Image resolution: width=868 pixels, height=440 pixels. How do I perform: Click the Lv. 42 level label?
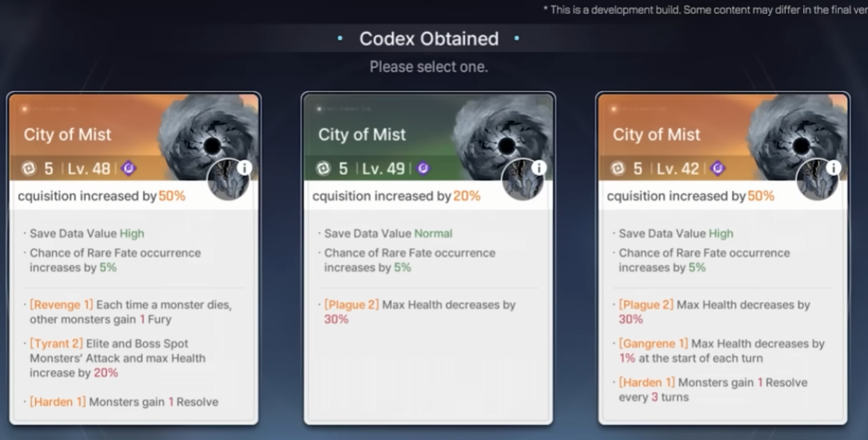pos(678,169)
